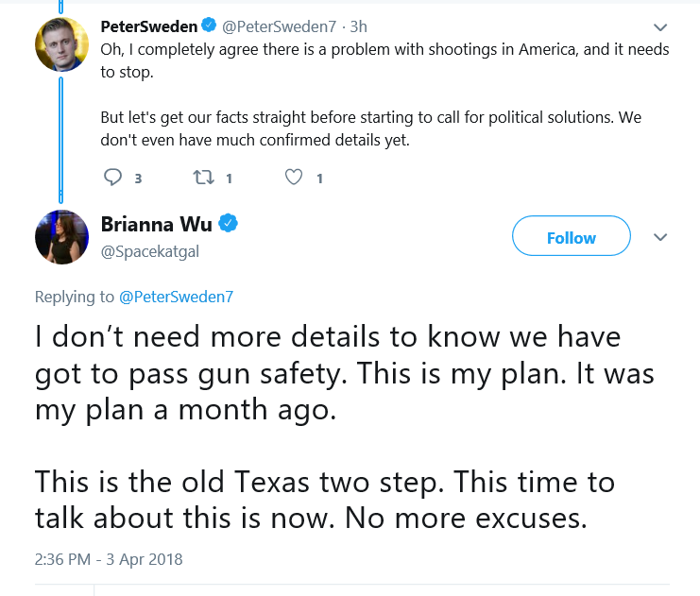This screenshot has width=700, height=596.
Task: Open the @PeterSweden7 reply mention link
Action: click(176, 297)
